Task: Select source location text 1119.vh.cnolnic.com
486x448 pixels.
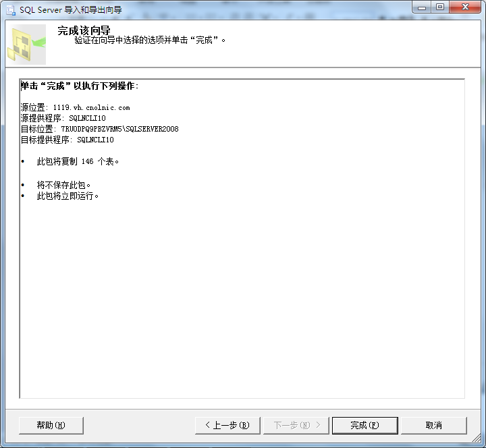Action: coord(91,108)
